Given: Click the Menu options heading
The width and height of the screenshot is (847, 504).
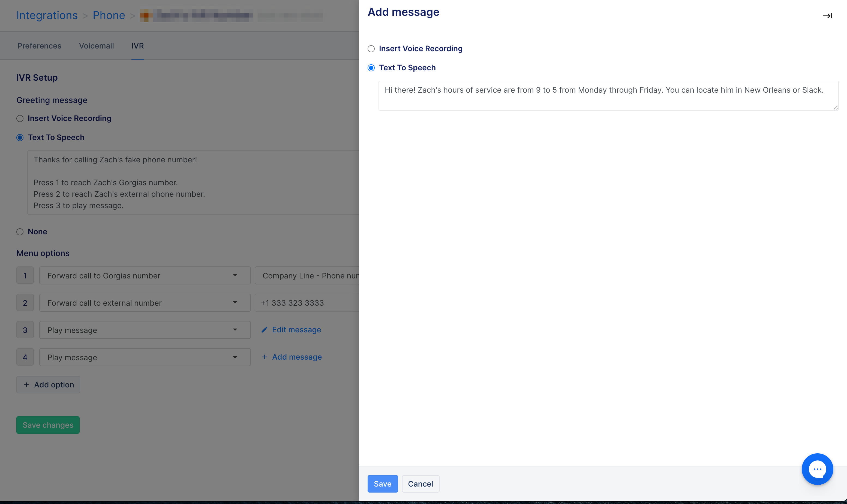Looking at the screenshot, I should click(x=43, y=253).
